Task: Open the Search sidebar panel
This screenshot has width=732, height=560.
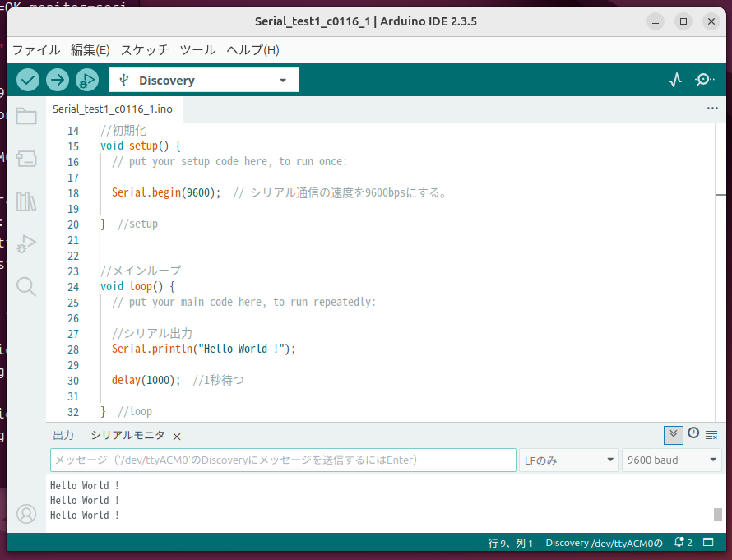Action: point(25,286)
